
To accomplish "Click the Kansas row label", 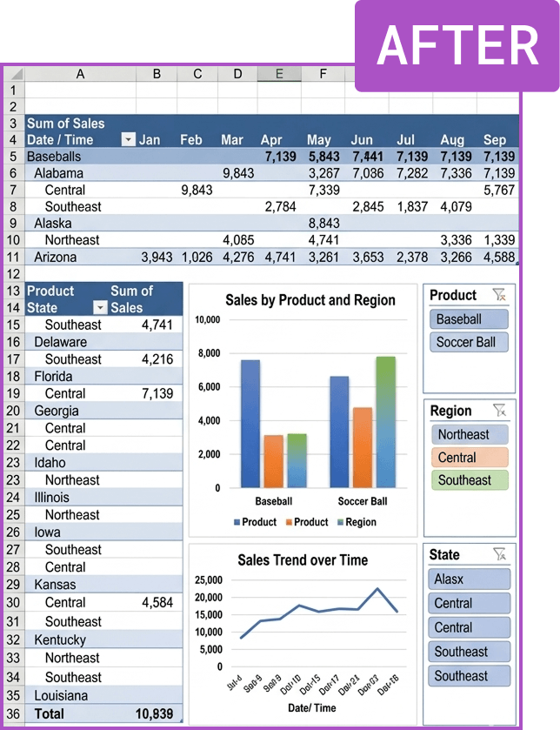I will point(55,585).
